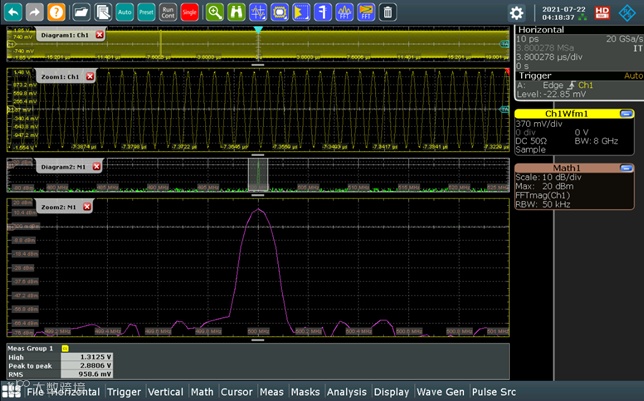Minimize the Math1 signal panel
Screen dimensions: 644x401
(x=626, y=168)
